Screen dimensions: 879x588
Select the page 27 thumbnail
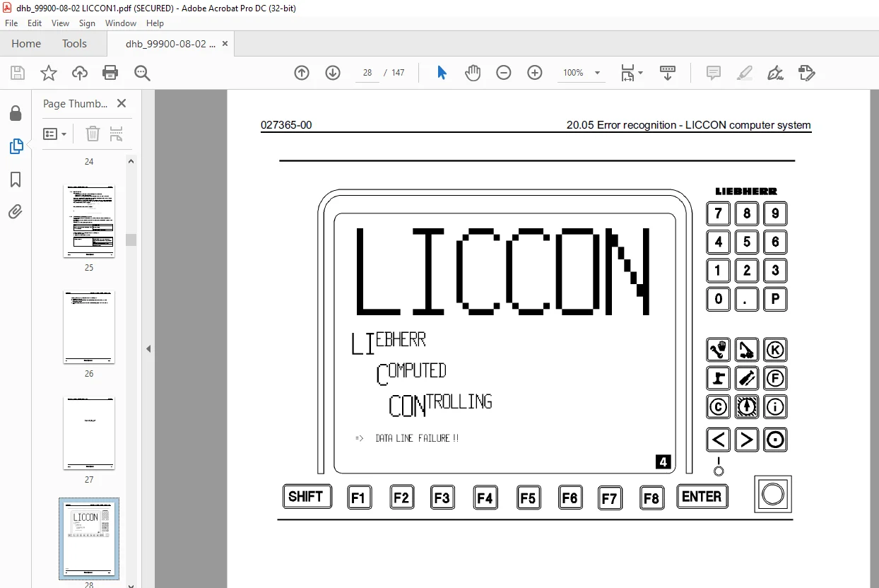click(89, 433)
